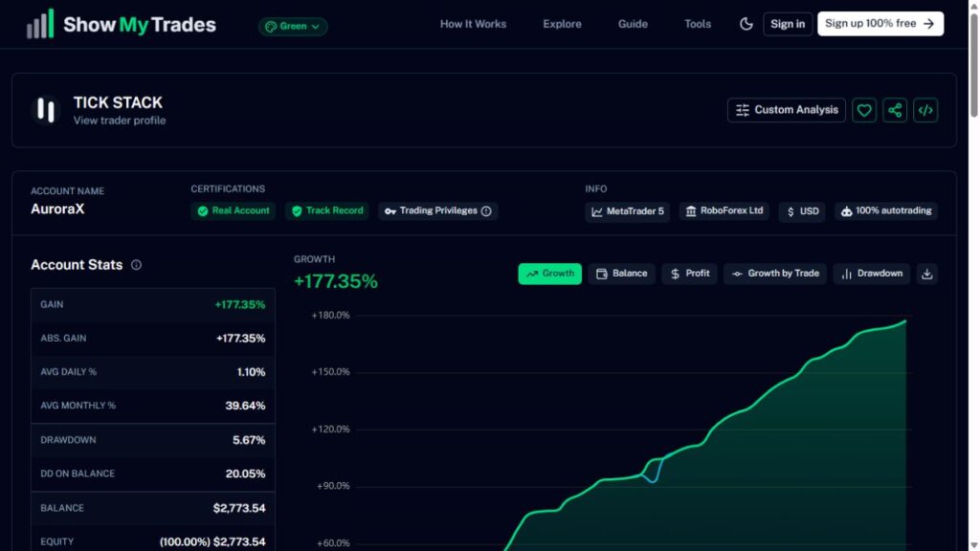Viewport: 980px width, 551px height.
Task: Download the chart with the download icon
Action: click(926, 274)
